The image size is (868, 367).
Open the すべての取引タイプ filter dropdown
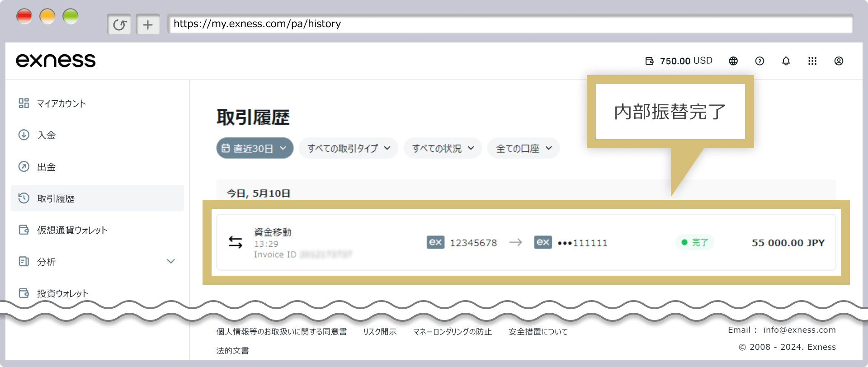349,148
